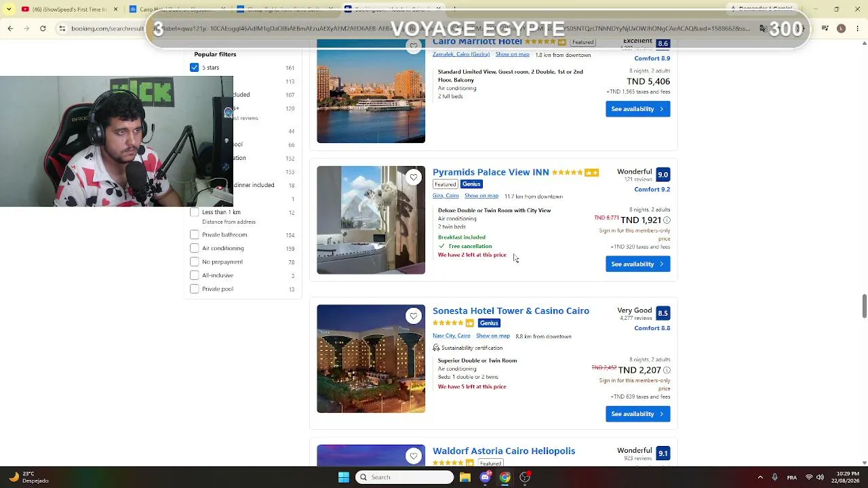Show hidden system tray icons

point(760,477)
